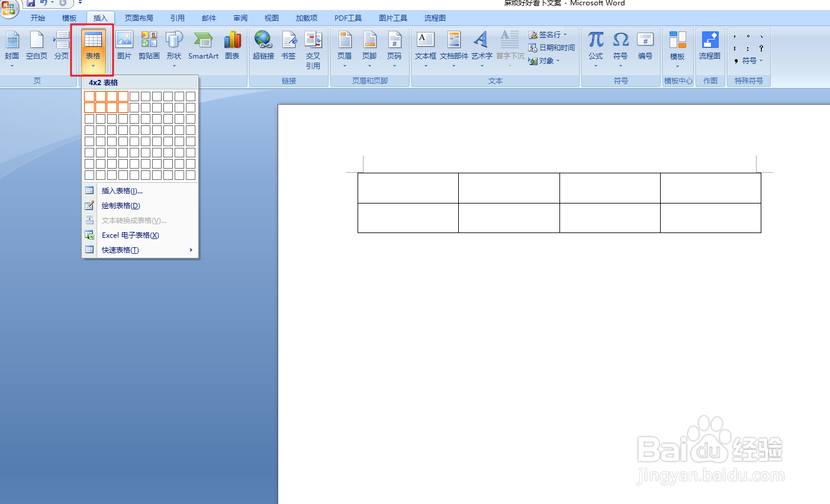The height and width of the screenshot is (504, 830).
Task: Save the document from quick access
Action: click(31, 4)
